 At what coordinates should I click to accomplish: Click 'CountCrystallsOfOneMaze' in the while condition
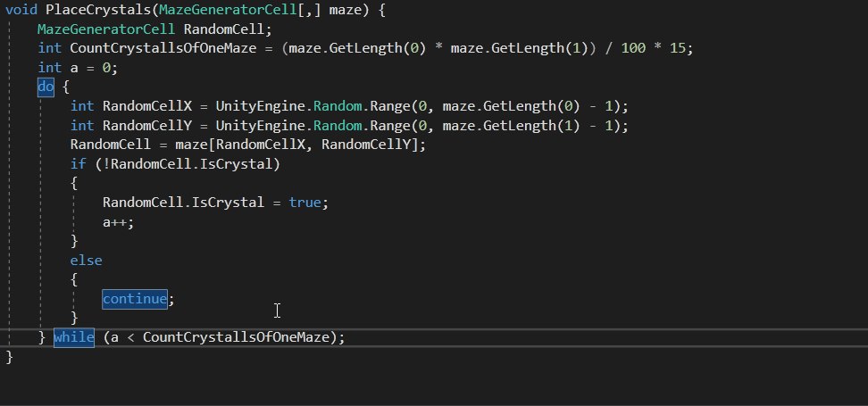pos(237,337)
